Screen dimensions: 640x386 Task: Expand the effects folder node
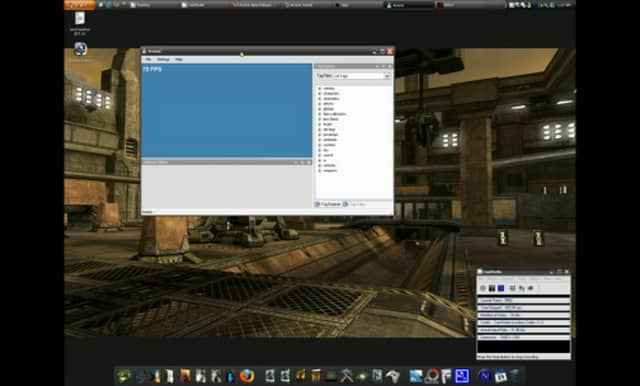319,104
